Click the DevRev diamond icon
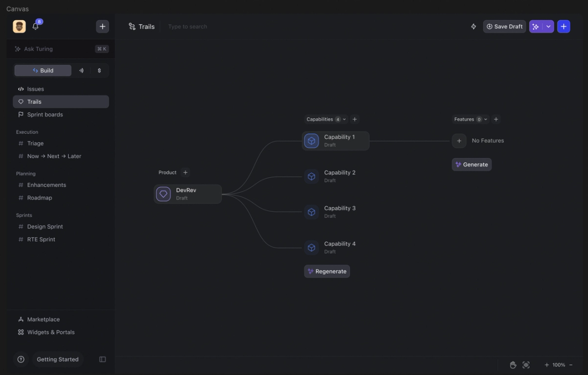This screenshot has height=375, width=588. (163, 194)
